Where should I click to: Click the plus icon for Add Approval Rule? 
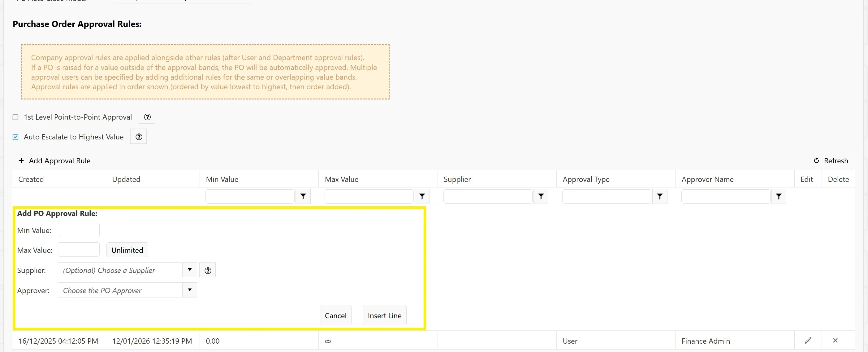click(21, 160)
